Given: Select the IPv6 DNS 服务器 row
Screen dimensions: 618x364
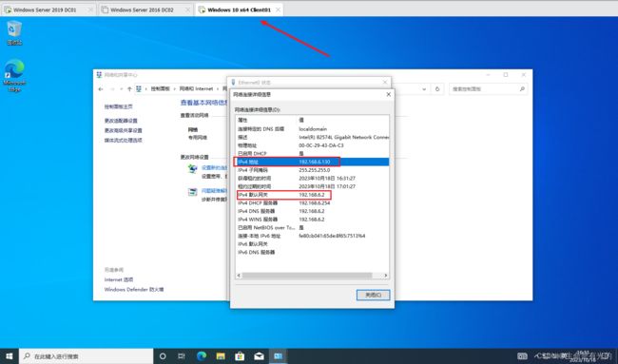Looking at the screenshot, I should [x=312, y=252].
